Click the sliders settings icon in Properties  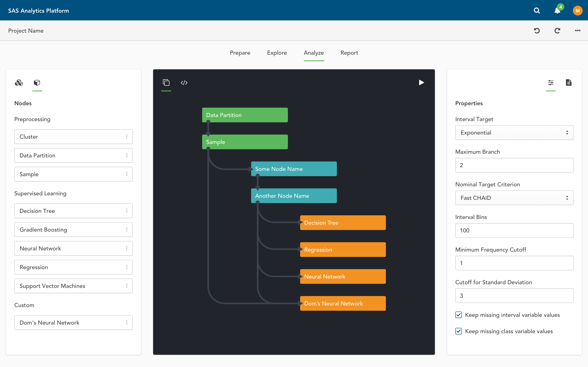[x=551, y=83]
